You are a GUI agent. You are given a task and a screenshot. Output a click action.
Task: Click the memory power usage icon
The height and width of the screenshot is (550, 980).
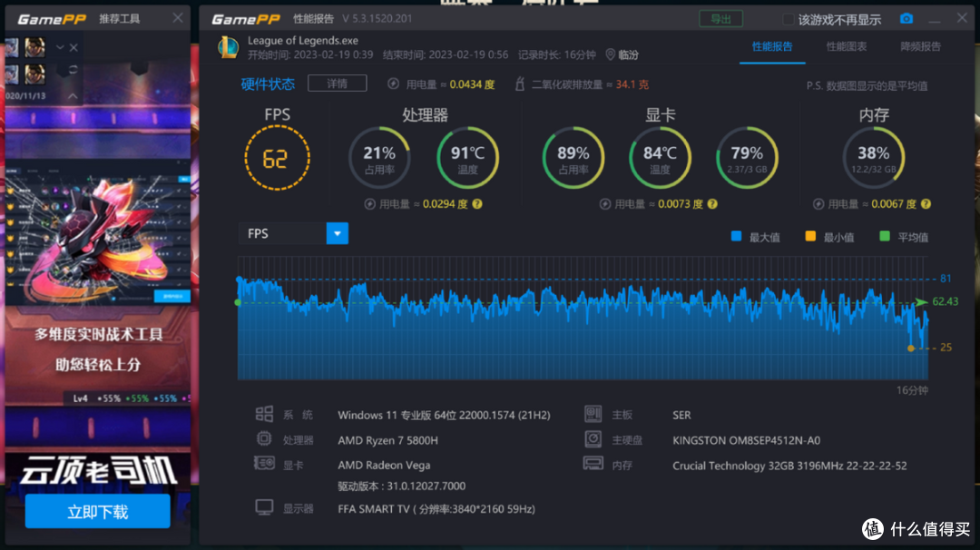(x=818, y=203)
